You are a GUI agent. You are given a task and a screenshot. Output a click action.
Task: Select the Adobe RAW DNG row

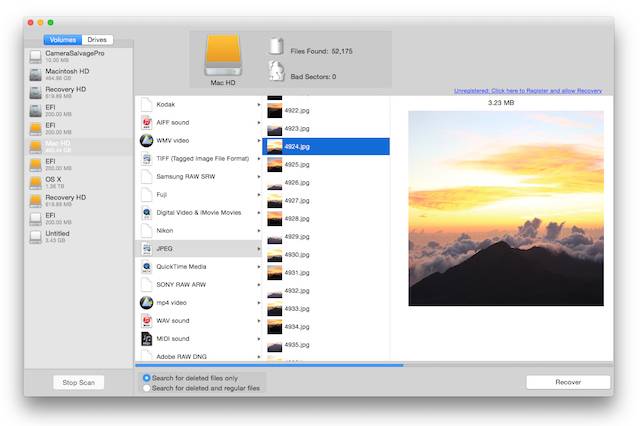(x=199, y=356)
